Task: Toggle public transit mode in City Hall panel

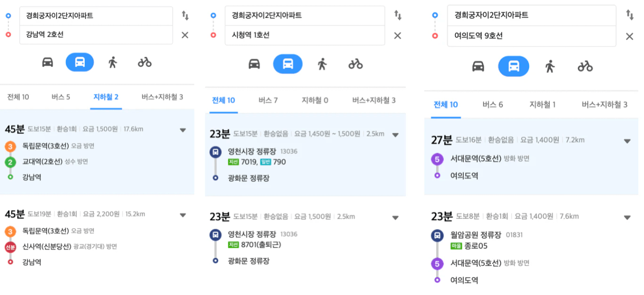Action: pyautogui.click(x=288, y=64)
